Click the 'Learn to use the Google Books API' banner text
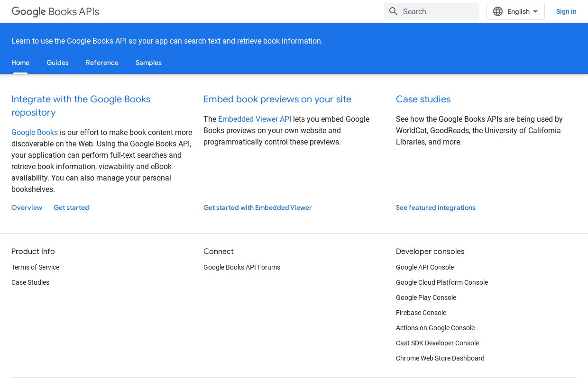The height and width of the screenshot is (379, 588). click(167, 41)
